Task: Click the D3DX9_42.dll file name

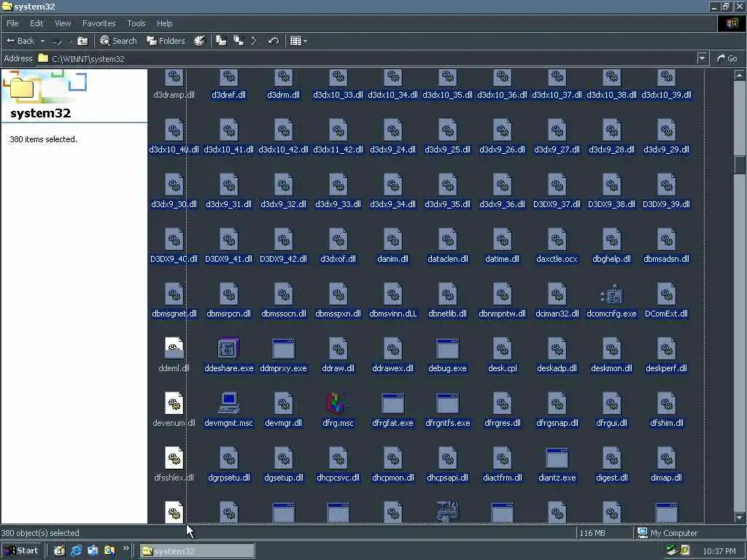Action: coord(283,259)
